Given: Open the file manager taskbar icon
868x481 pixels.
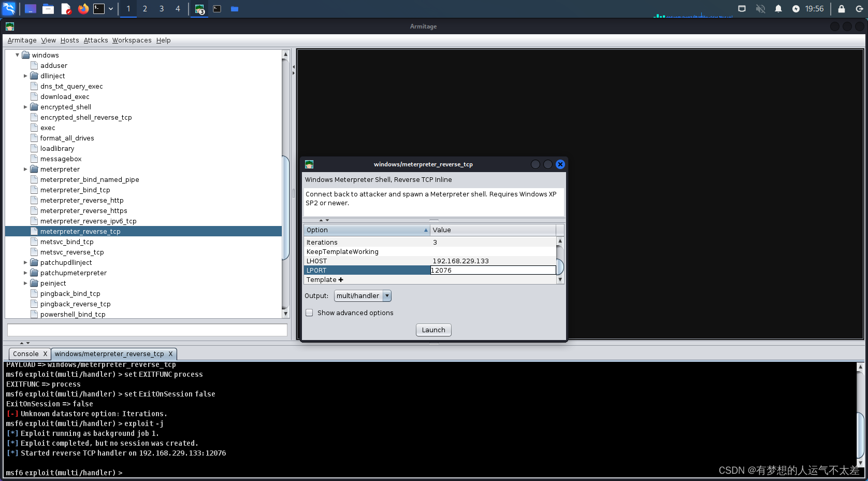Looking at the screenshot, I should (x=48, y=9).
